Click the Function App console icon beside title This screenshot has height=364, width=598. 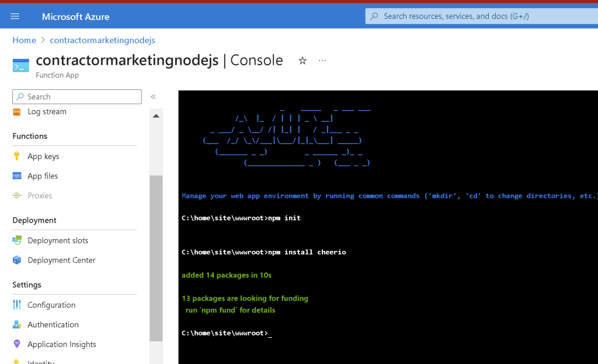[x=20, y=65]
